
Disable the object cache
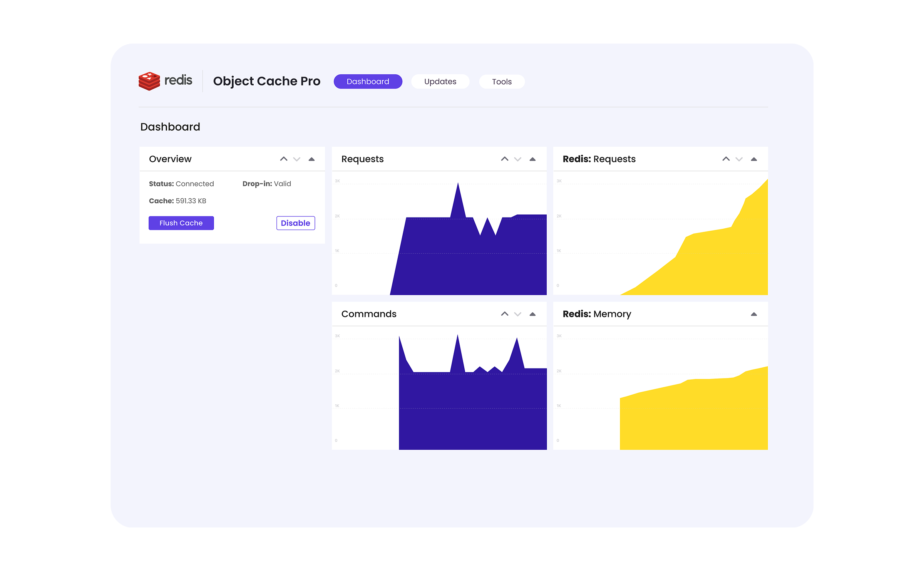295,223
